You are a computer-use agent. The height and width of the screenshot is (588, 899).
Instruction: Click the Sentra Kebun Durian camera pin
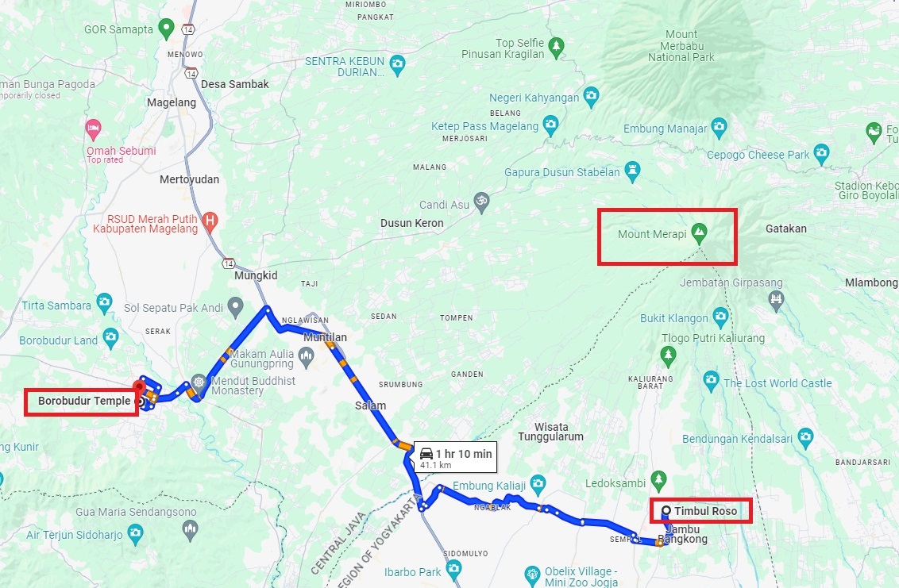[x=397, y=65]
